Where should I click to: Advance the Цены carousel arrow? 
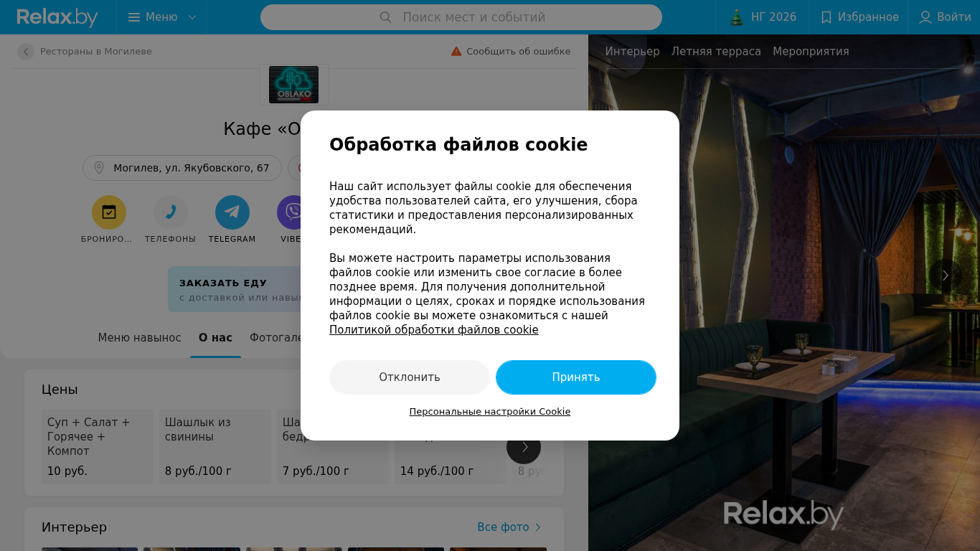(x=524, y=447)
